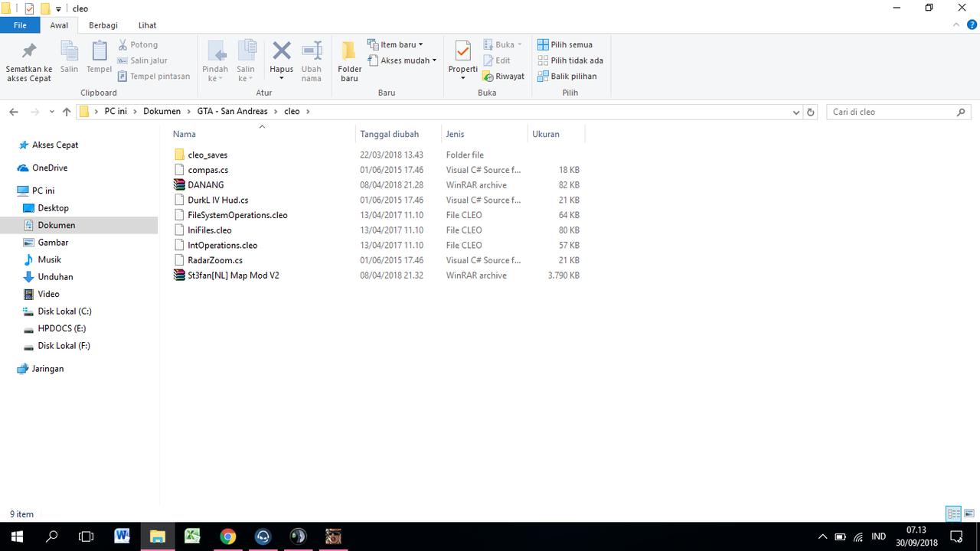Open Microsoft Word from the taskbar
This screenshot has height=551, width=980.
point(122,536)
